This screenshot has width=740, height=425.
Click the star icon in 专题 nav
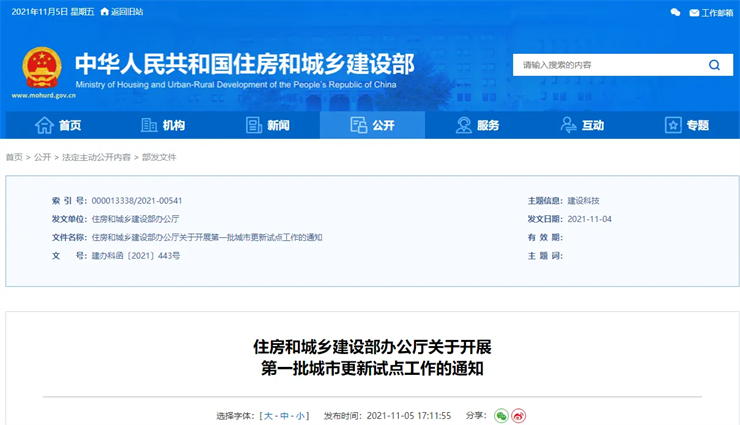tap(673, 125)
